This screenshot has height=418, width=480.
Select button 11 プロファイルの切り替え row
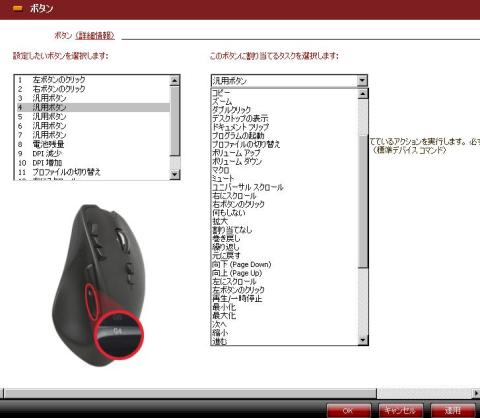(x=93, y=172)
